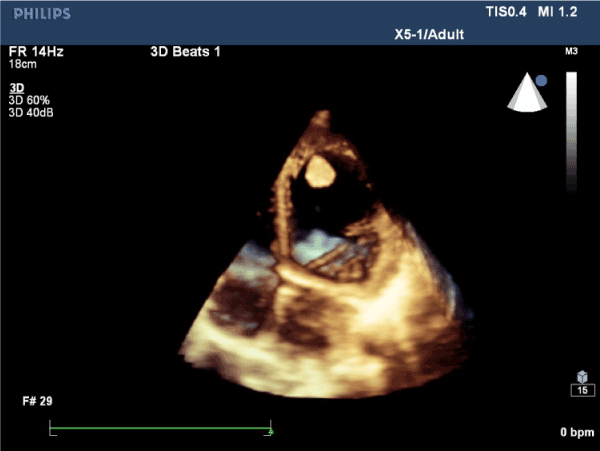Click the 3D Beats 1 label
The height and width of the screenshot is (451, 600).
click(179, 51)
